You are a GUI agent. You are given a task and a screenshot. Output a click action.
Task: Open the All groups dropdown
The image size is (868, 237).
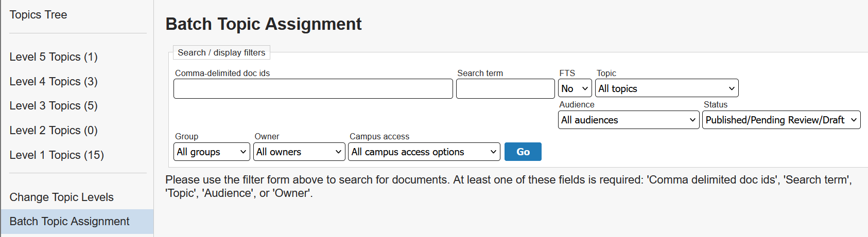pos(212,152)
